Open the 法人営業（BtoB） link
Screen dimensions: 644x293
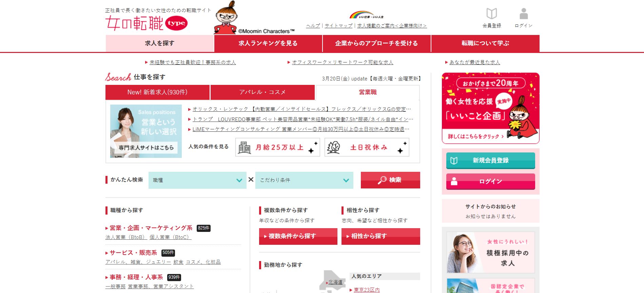[x=126, y=237]
